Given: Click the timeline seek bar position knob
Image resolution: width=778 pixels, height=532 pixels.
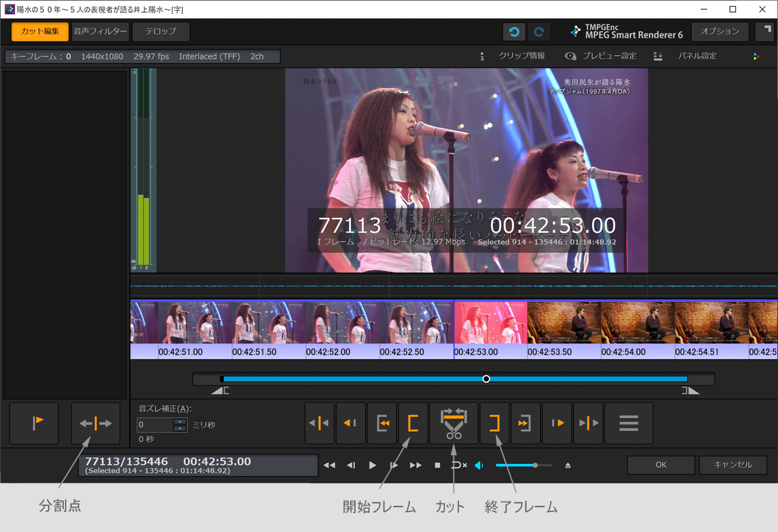Looking at the screenshot, I should pyautogui.click(x=486, y=379).
